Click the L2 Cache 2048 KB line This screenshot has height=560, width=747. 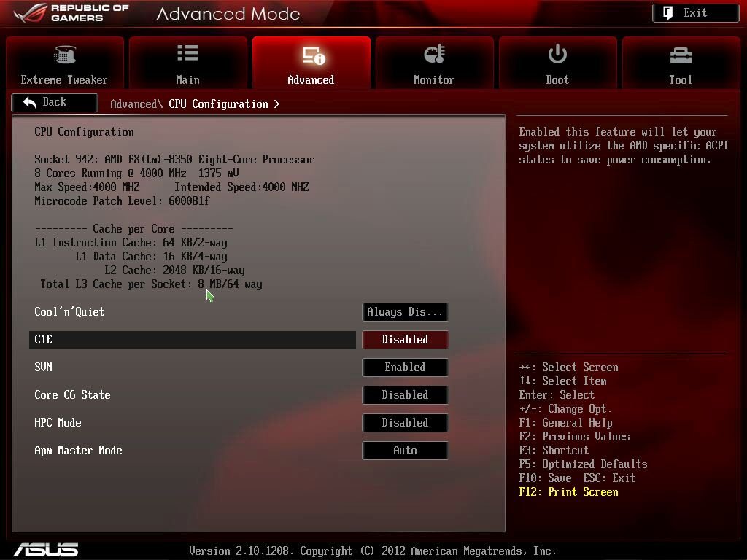click(175, 270)
